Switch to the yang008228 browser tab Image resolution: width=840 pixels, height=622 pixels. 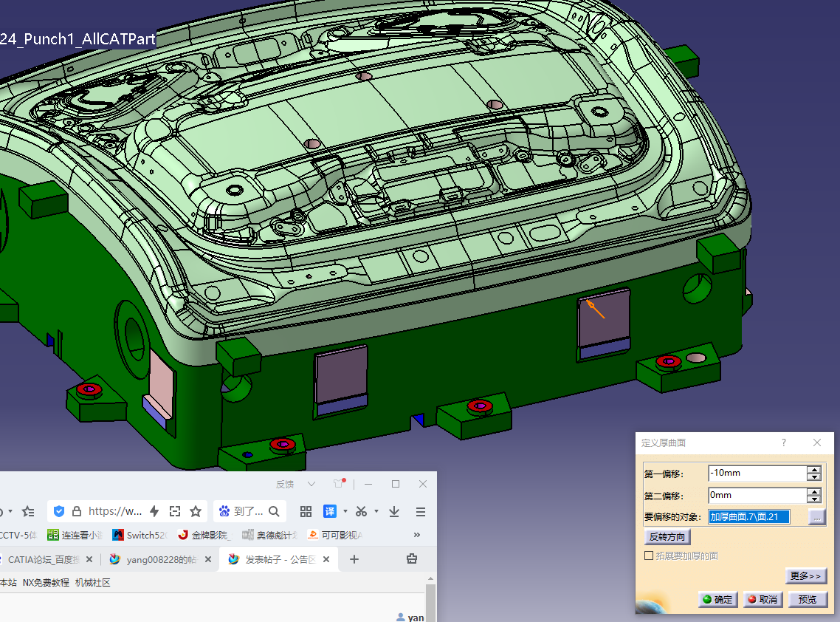(162, 559)
